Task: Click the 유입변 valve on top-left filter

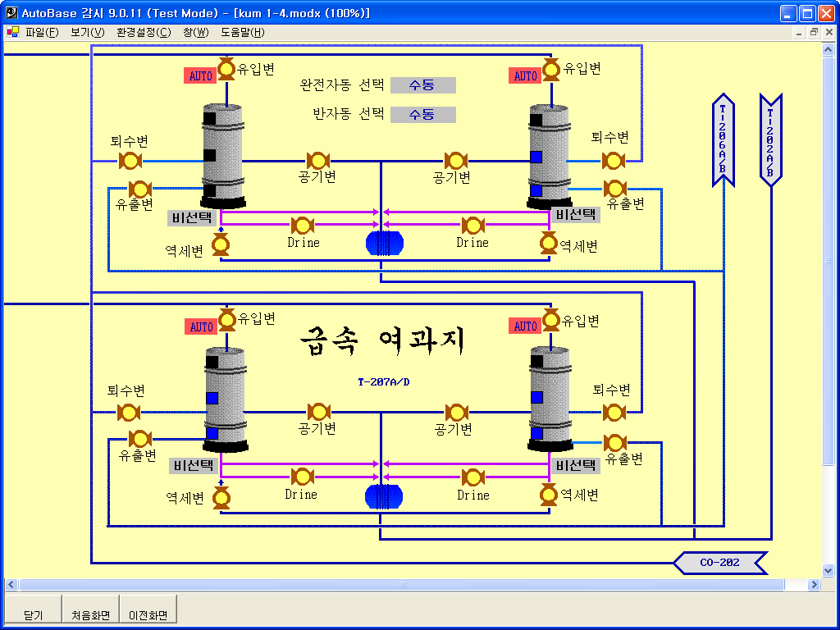Action: tap(226, 69)
